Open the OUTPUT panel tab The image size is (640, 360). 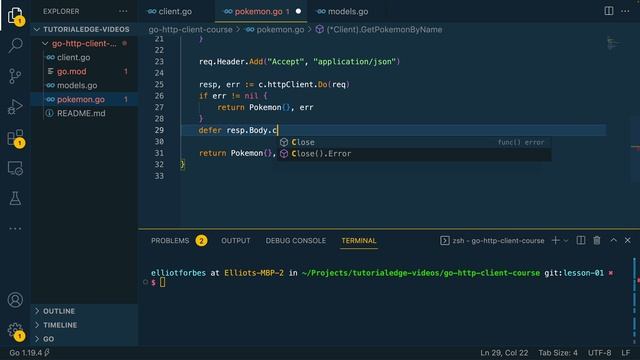(236, 241)
